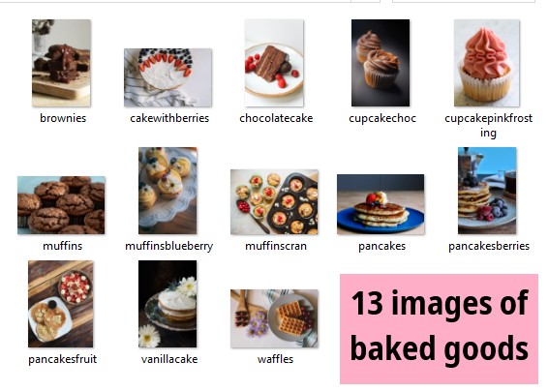Choose the muffins image thumbnail

pyautogui.click(x=61, y=205)
